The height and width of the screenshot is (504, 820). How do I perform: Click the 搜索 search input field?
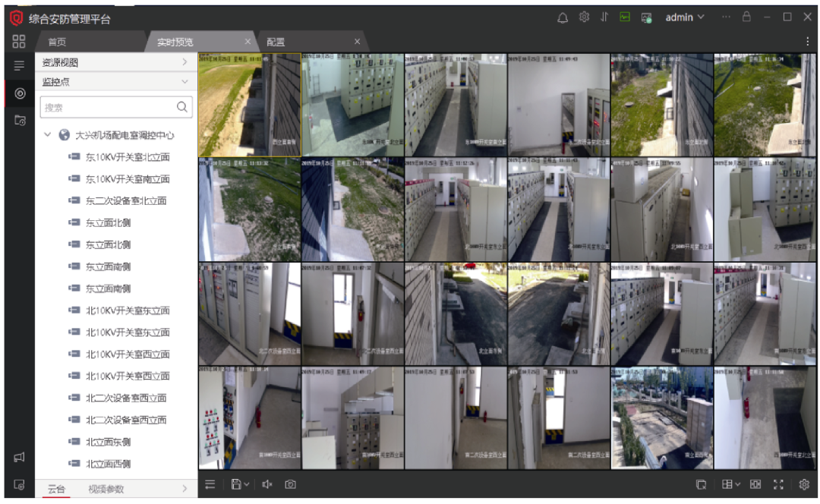[x=116, y=107]
